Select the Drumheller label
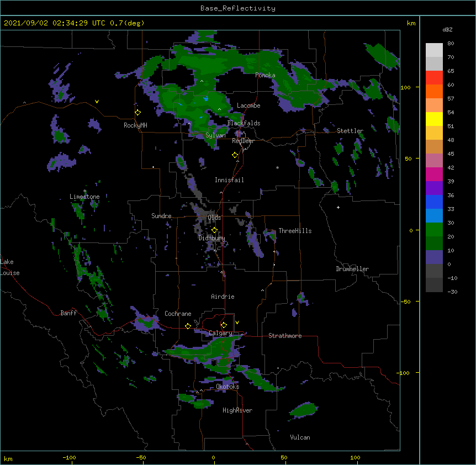The height and width of the screenshot is (465, 476). [x=352, y=269]
